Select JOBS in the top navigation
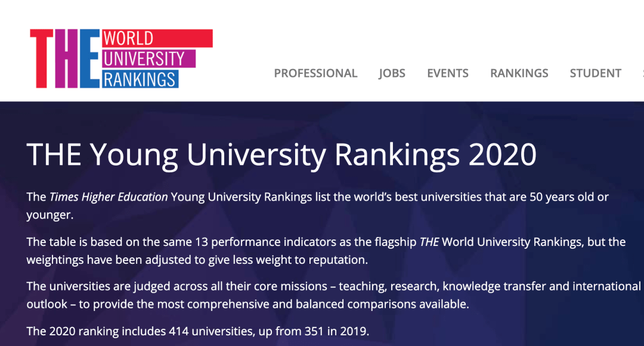644x346 pixels. pyautogui.click(x=392, y=73)
